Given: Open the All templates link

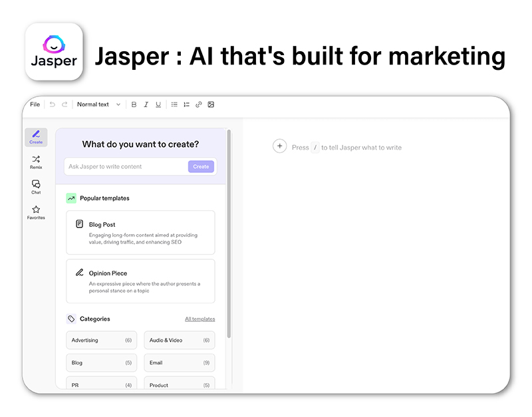Looking at the screenshot, I should (199, 319).
